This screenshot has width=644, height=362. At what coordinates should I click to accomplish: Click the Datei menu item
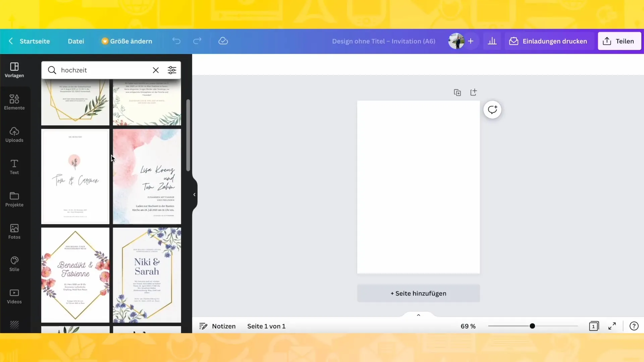[x=75, y=41]
